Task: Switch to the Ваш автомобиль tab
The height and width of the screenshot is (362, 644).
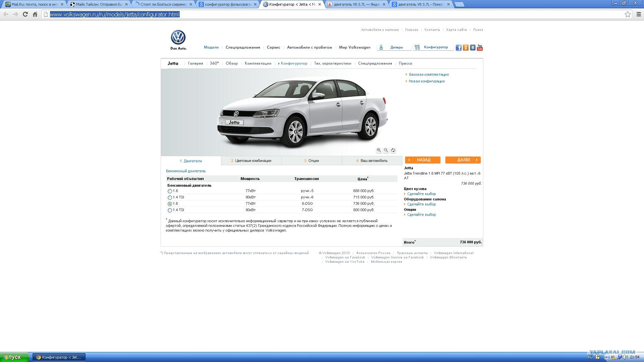Action: click(x=372, y=161)
